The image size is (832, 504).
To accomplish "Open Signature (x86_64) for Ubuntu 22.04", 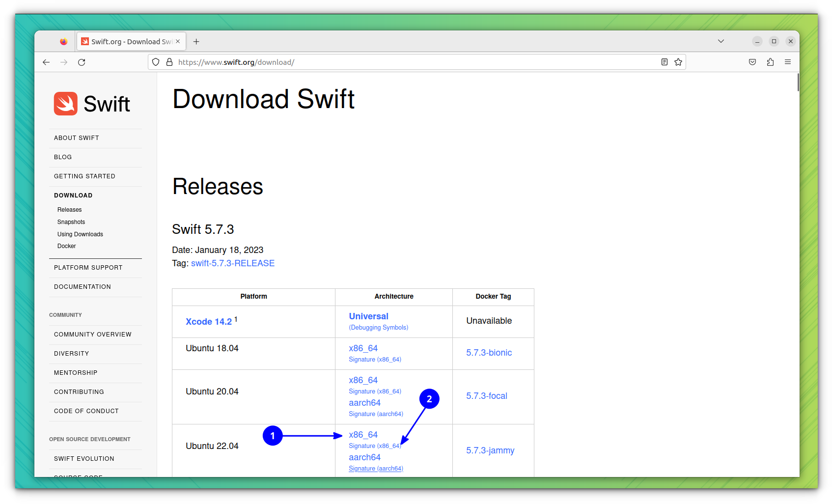I will point(375,446).
